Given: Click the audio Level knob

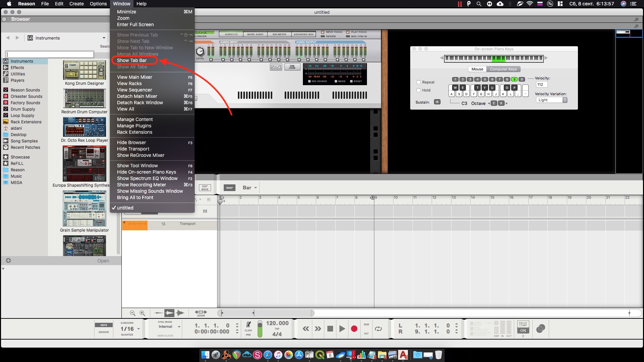Looking at the screenshot, I should pyautogui.click(x=200, y=51).
